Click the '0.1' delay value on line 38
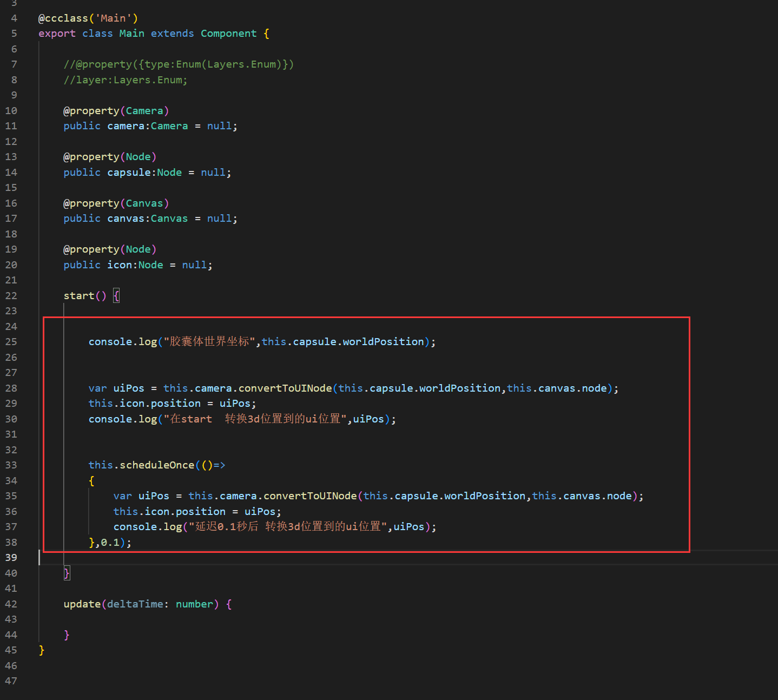The image size is (778, 700). 110,543
